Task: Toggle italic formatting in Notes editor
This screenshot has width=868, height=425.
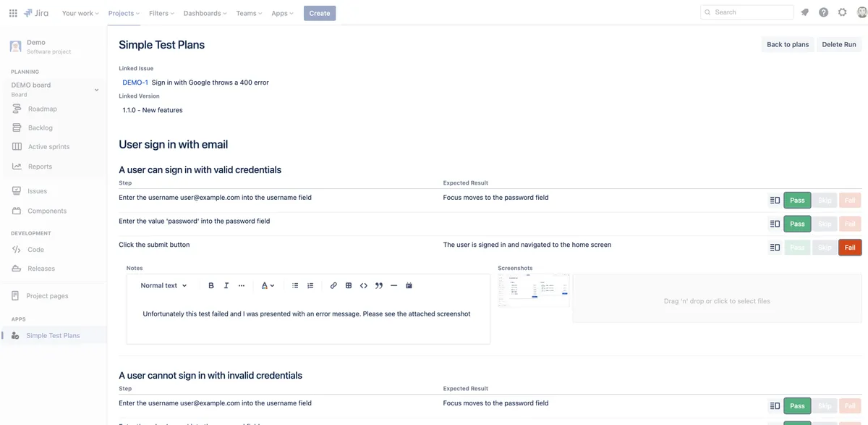Action: pos(226,285)
